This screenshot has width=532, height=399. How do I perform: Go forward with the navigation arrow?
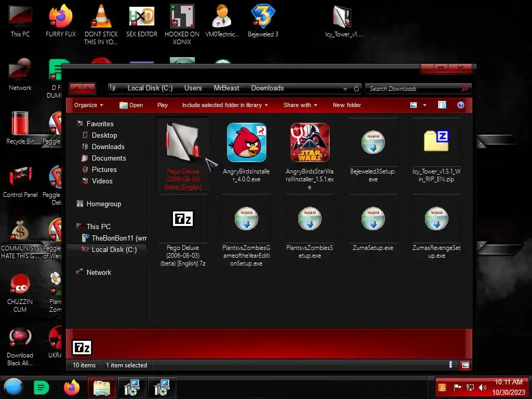tap(89, 88)
